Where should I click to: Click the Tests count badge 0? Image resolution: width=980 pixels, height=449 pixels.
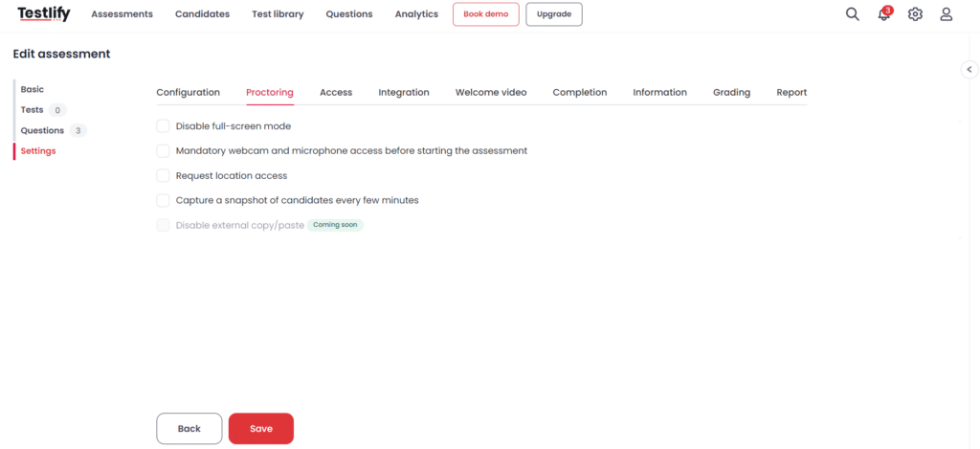click(x=57, y=111)
